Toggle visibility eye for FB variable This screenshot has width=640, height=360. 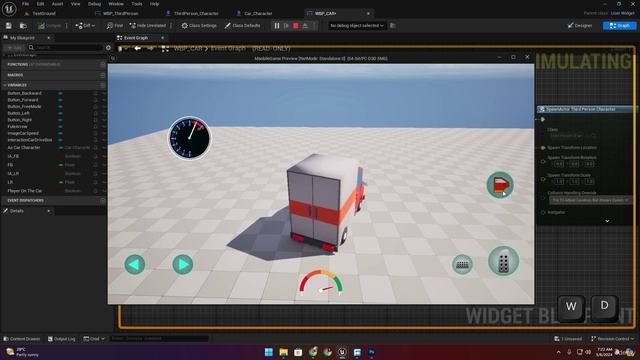coord(96,165)
